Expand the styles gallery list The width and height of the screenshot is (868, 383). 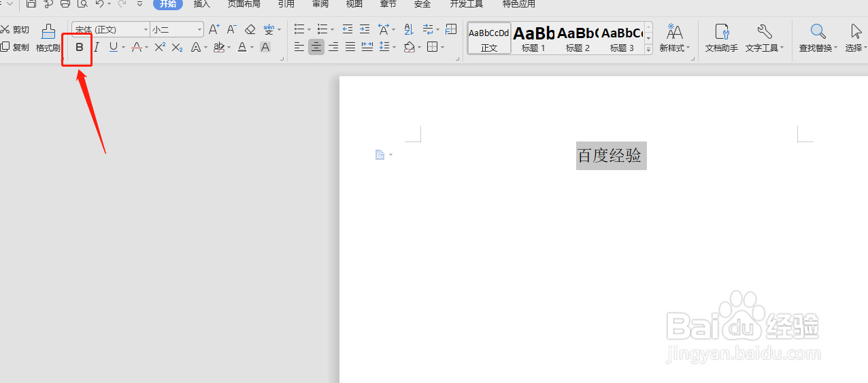click(648, 50)
